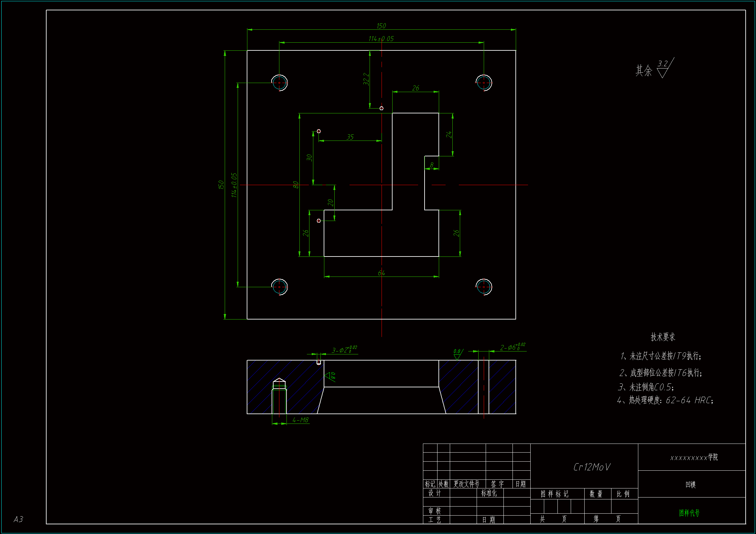The width and height of the screenshot is (756, 534).
Task: Click the 32.2 vertical dimension text
Action: tap(366, 79)
